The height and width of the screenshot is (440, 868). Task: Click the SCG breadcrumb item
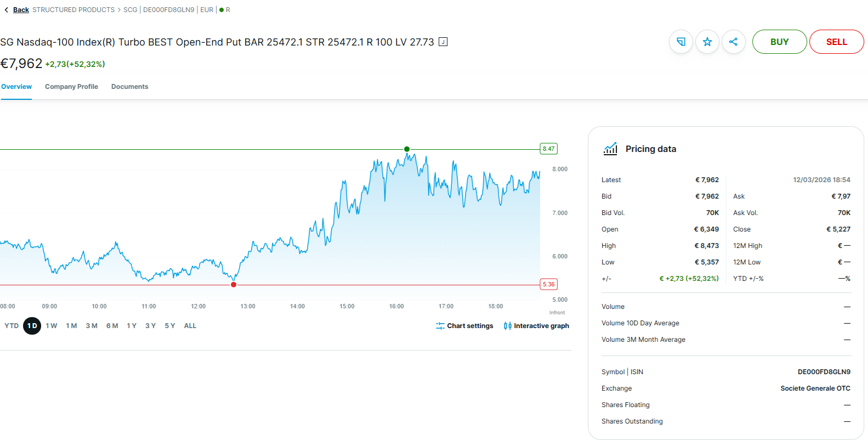coord(131,10)
